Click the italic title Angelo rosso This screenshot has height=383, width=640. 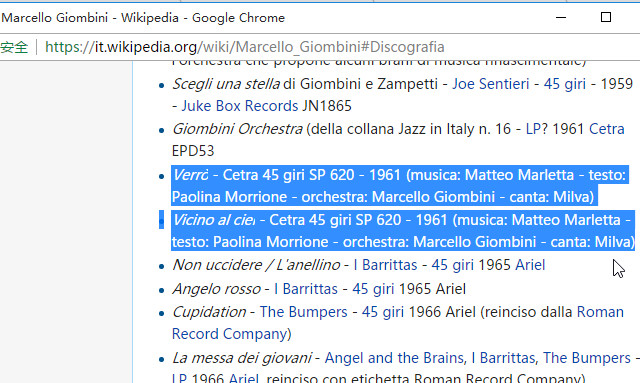[216, 289]
